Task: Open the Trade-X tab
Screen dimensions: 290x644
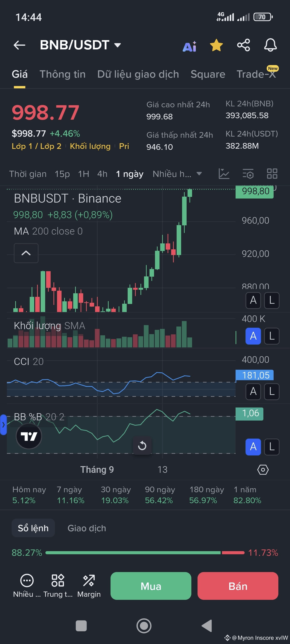Action: pos(256,74)
